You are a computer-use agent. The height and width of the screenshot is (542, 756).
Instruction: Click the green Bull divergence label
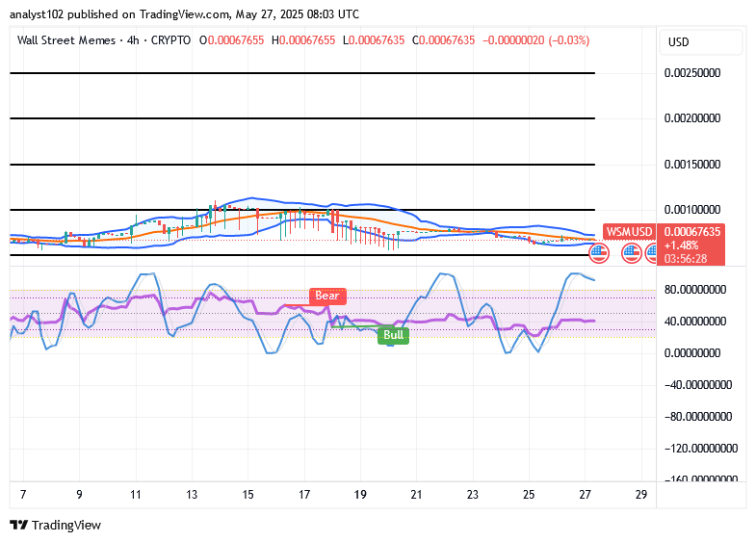click(394, 335)
